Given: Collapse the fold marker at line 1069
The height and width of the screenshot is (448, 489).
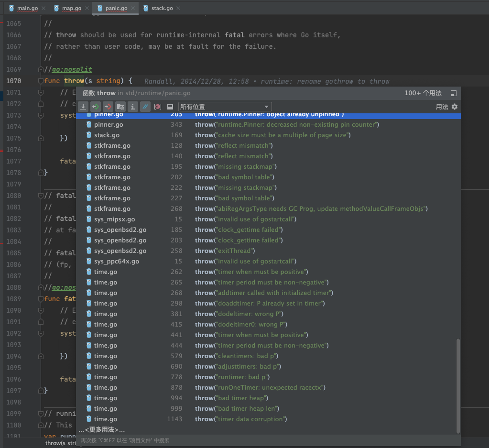Looking at the screenshot, I should pos(41,69).
